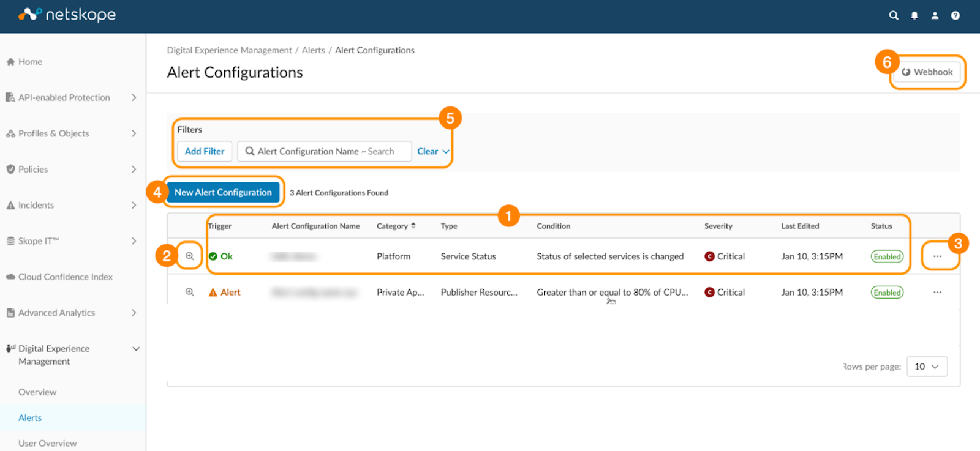Click the Trigger column header
Image resolution: width=980 pixels, height=451 pixels.
pyautogui.click(x=219, y=226)
